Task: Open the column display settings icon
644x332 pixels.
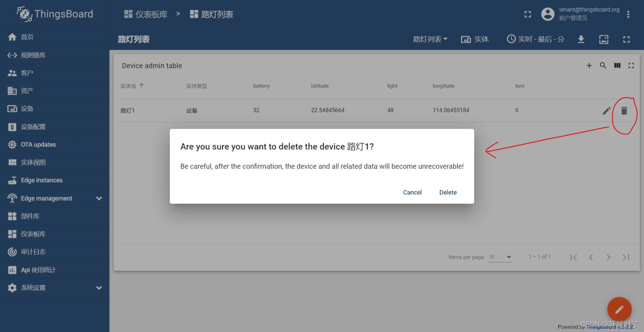Action: tap(617, 66)
